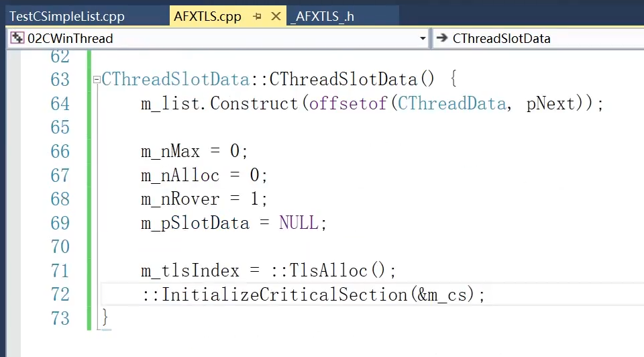The width and height of the screenshot is (644, 357).
Task: Open the _AFXTLS_.h tab
Action: click(x=323, y=16)
